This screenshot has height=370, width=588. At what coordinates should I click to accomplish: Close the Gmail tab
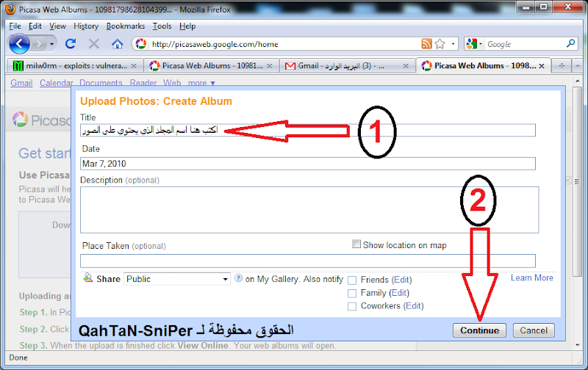pyautogui.click(x=406, y=66)
